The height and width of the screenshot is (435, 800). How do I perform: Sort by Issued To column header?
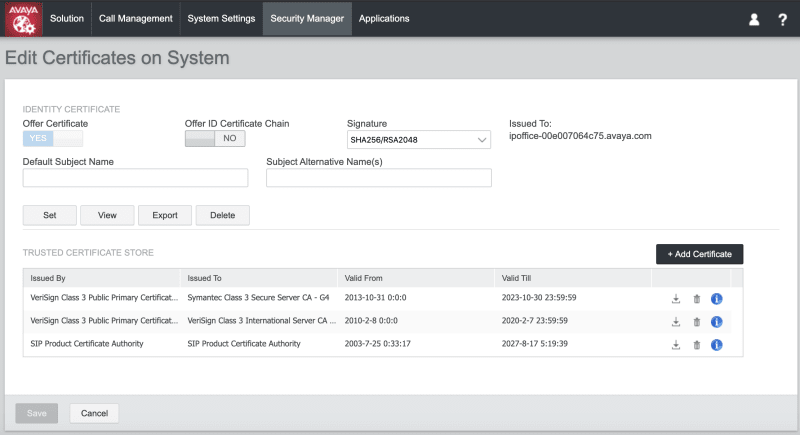pos(259,278)
